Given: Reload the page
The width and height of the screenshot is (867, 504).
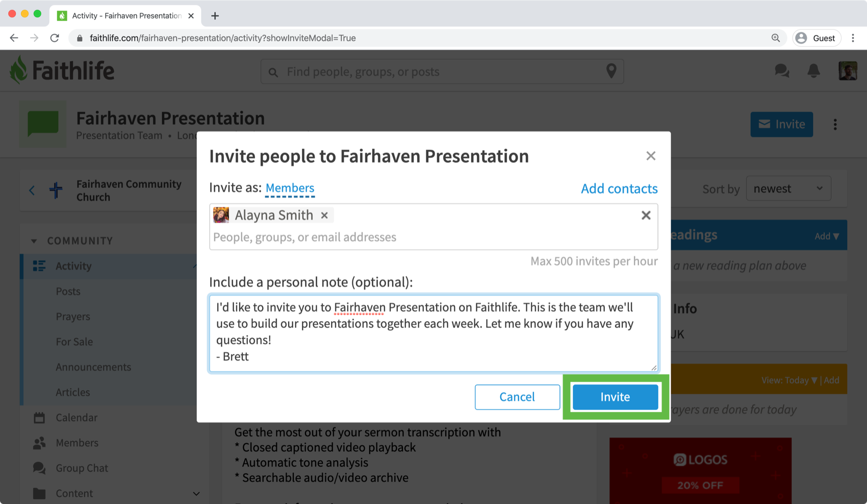Looking at the screenshot, I should tap(55, 38).
